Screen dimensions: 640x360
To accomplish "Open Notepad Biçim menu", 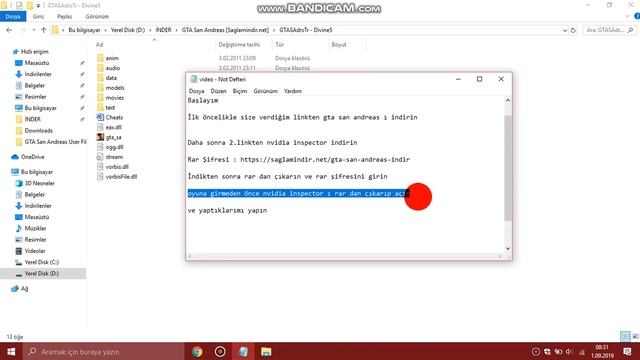I will [240, 91].
